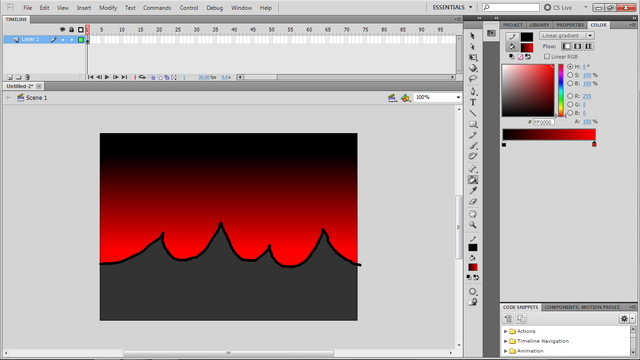Expand the Actions snippets folder
The width and height of the screenshot is (640, 360).
coord(506,331)
